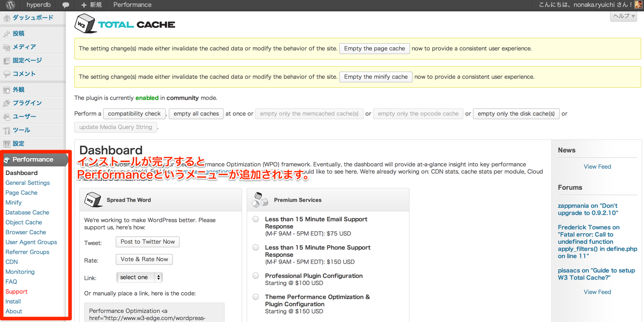The width and height of the screenshot is (644, 322).
Task: Open the News 'View Feed' link
Action: [597, 166]
